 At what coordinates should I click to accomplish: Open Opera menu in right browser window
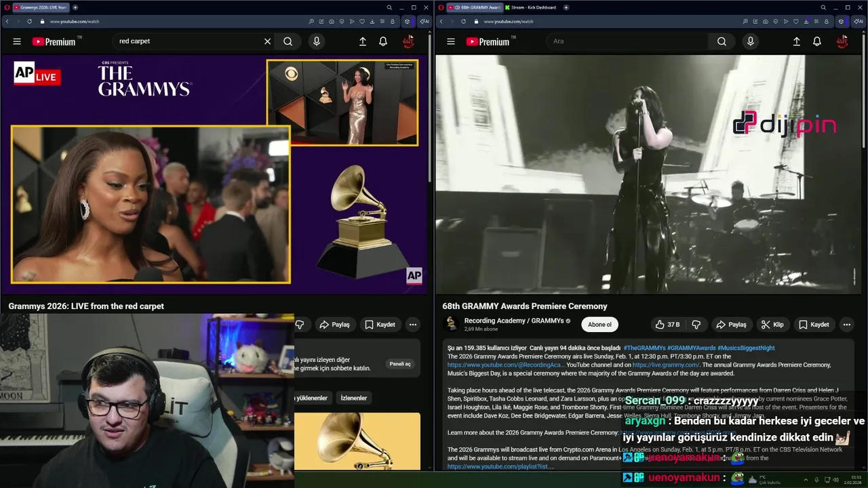tap(441, 7)
